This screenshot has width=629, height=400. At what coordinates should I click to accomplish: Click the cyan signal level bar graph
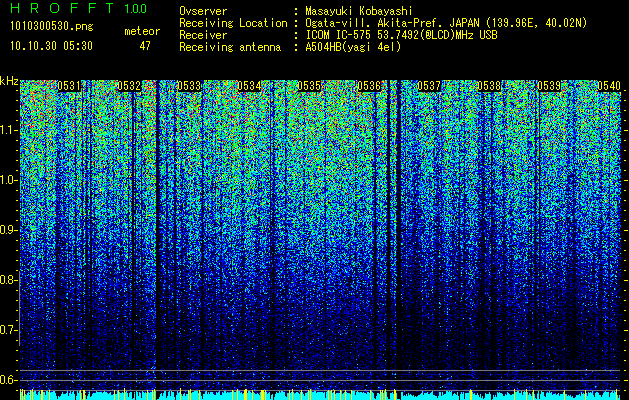tap(320, 395)
